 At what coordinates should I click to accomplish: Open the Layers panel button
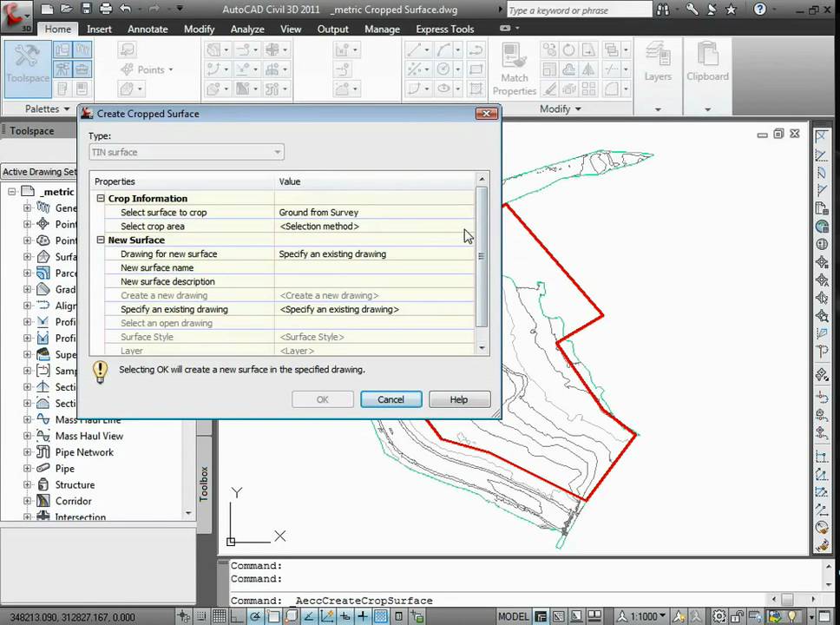point(658,62)
